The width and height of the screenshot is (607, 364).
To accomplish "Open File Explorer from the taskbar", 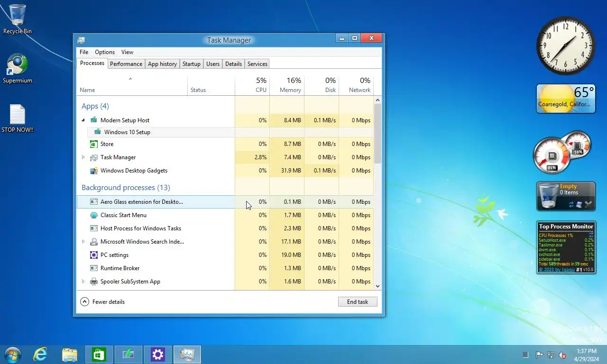I will pos(70,355).
